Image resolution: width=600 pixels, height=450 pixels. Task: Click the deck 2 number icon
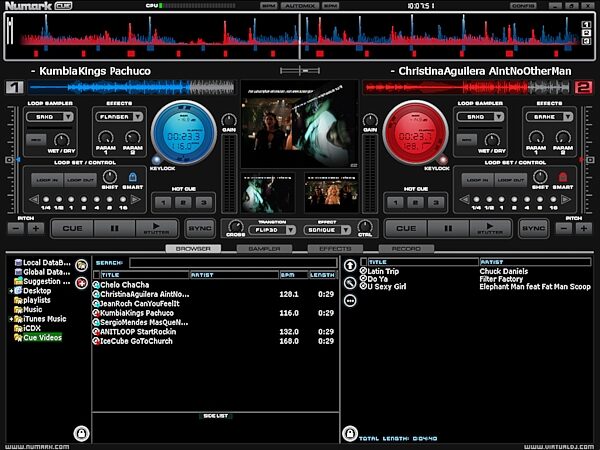click(x=583, y=87)
